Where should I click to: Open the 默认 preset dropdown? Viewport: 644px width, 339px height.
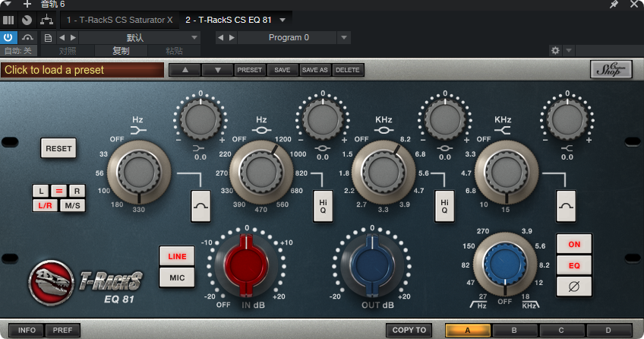140,38
